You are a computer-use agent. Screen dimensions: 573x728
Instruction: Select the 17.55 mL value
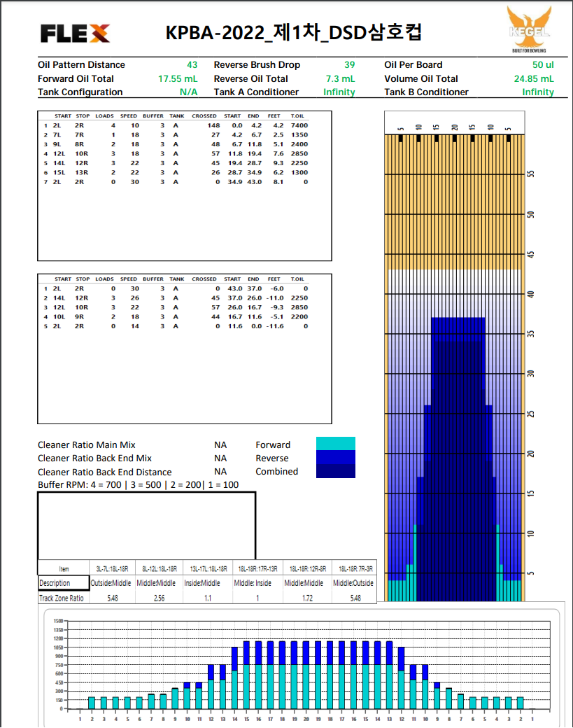pos(178,79)
